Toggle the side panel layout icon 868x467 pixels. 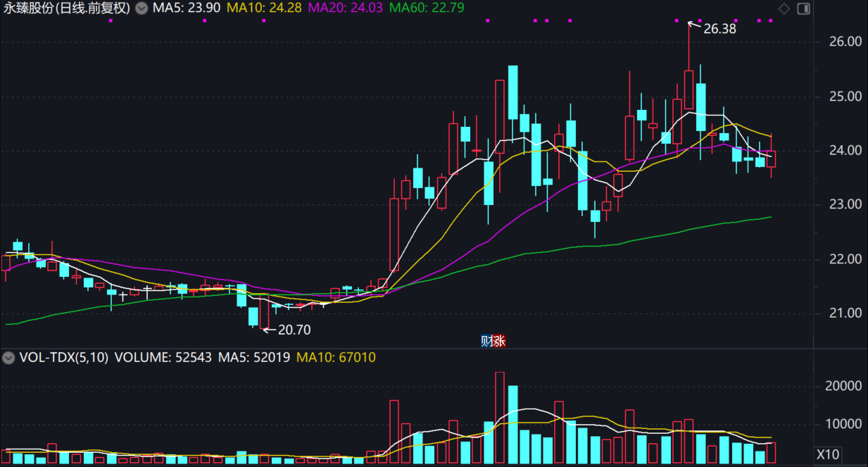pos(803,9)
